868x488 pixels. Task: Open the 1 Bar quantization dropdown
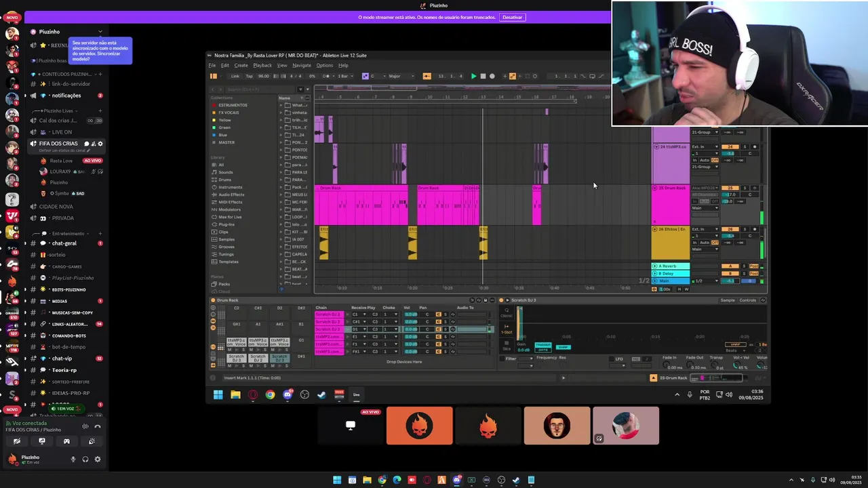(344, 76)
